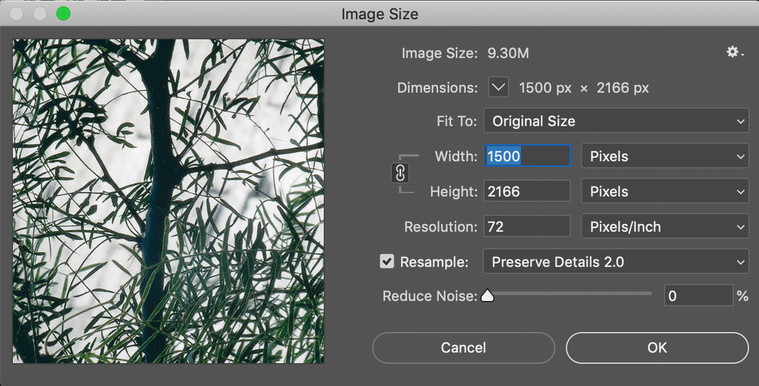The height and width of the screenshot is (386, 759).
Task: Click the Resolution field showing 72
Action: [x=527, y=227]
